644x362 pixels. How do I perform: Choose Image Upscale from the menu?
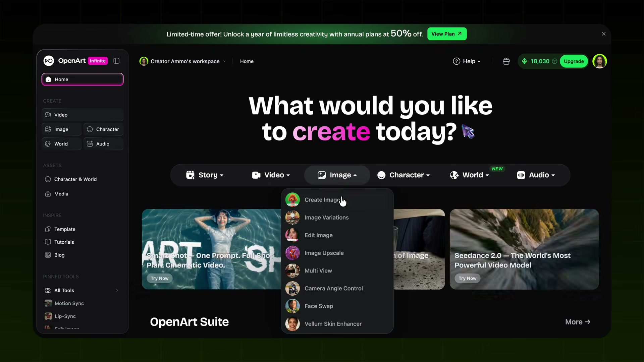tap(337, 253)
